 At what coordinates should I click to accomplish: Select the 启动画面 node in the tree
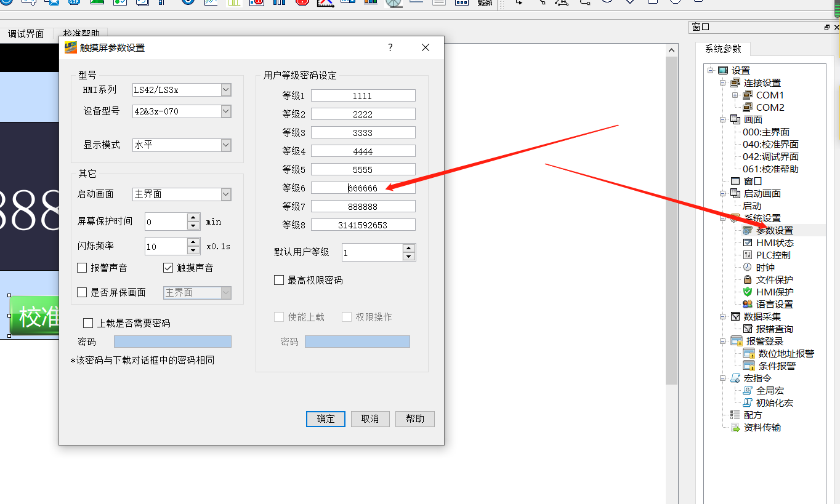(762, 194)
